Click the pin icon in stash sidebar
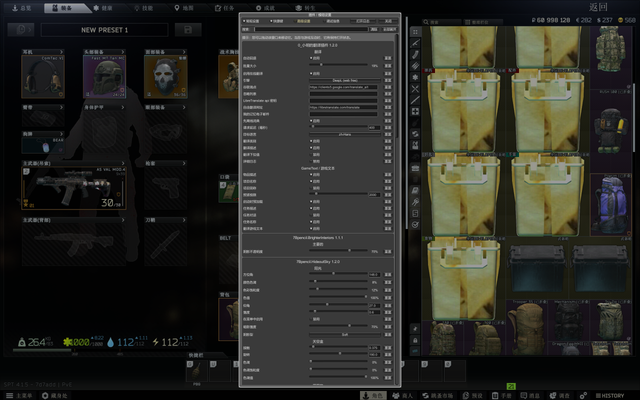This screenshot has width=640, height=400. tap(415, 329)
